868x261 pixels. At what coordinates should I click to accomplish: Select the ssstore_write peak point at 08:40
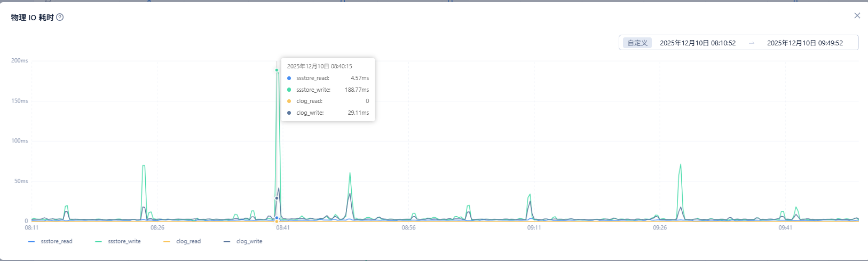click(277, 70)
